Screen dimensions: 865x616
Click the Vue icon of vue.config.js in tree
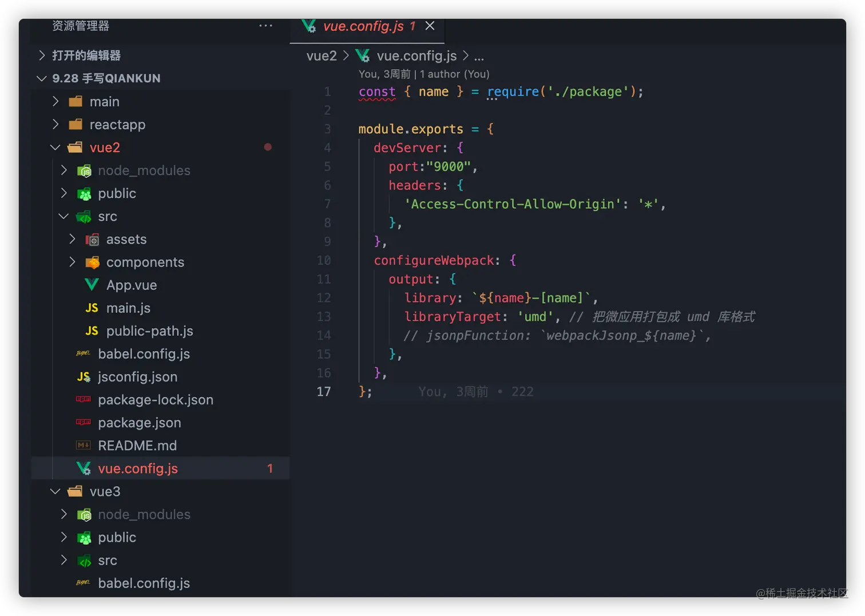[x=84, y=468]
